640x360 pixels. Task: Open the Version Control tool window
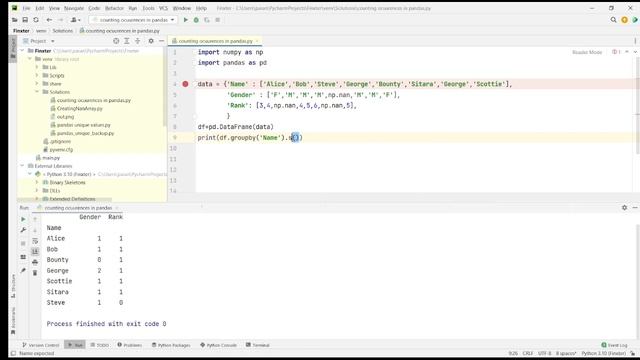coord(41,345)
